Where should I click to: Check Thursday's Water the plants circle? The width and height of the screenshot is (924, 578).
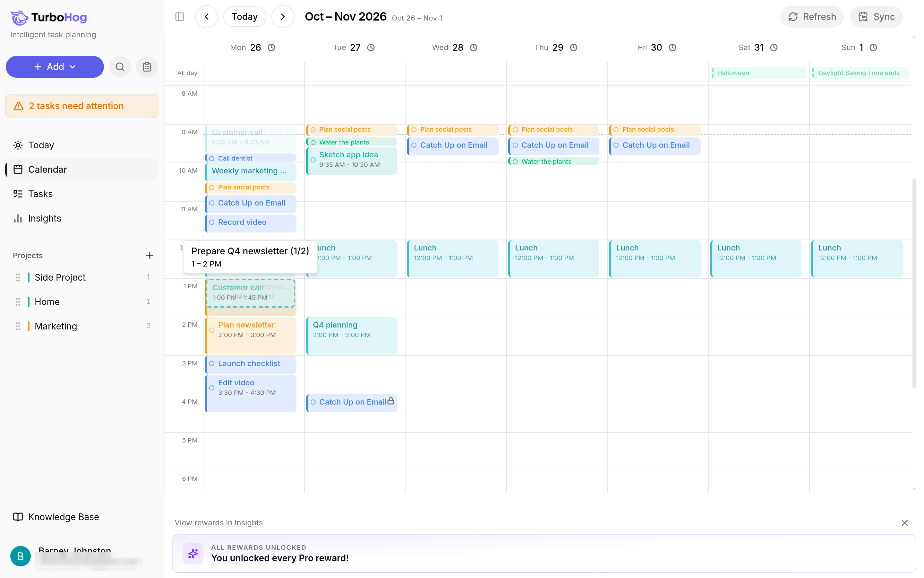point(515,162)
